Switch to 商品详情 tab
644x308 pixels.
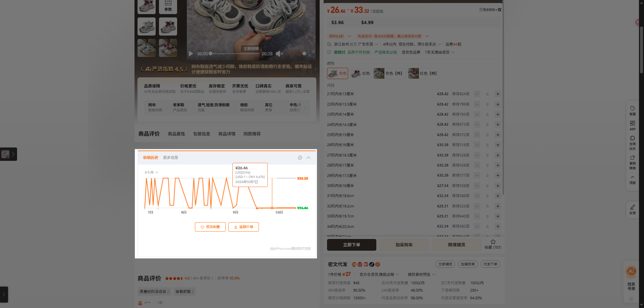pyautogui.click(x=227, y=134)
